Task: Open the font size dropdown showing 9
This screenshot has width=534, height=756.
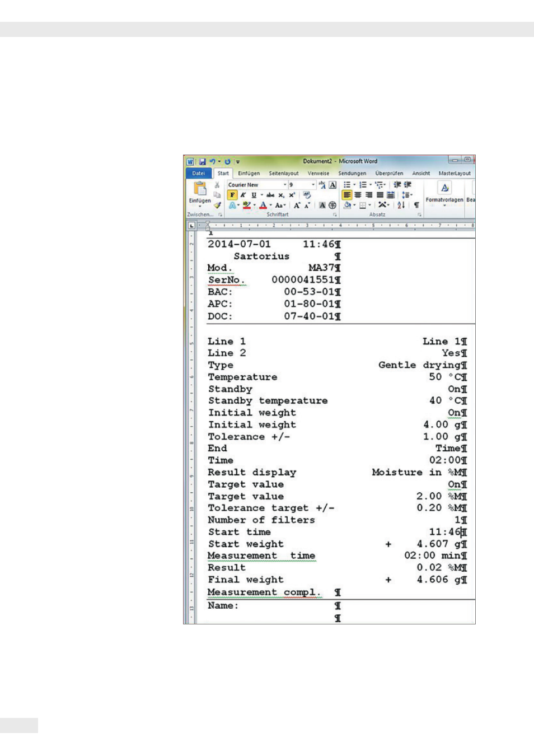Action: (313, 185)
